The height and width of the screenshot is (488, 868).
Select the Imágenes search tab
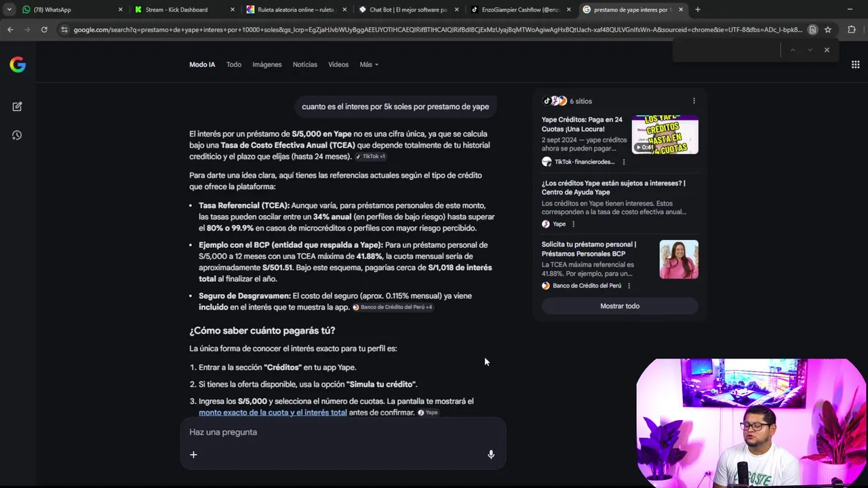point(267,64)
